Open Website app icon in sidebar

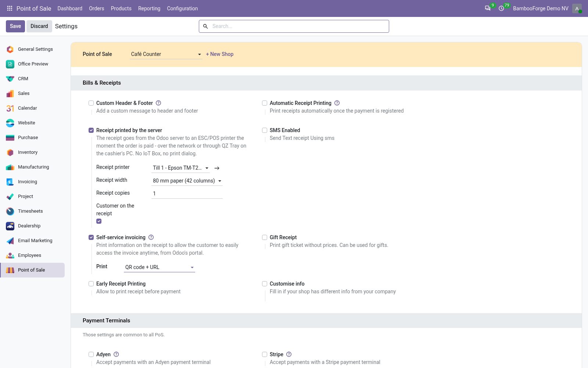coord(10,123)
